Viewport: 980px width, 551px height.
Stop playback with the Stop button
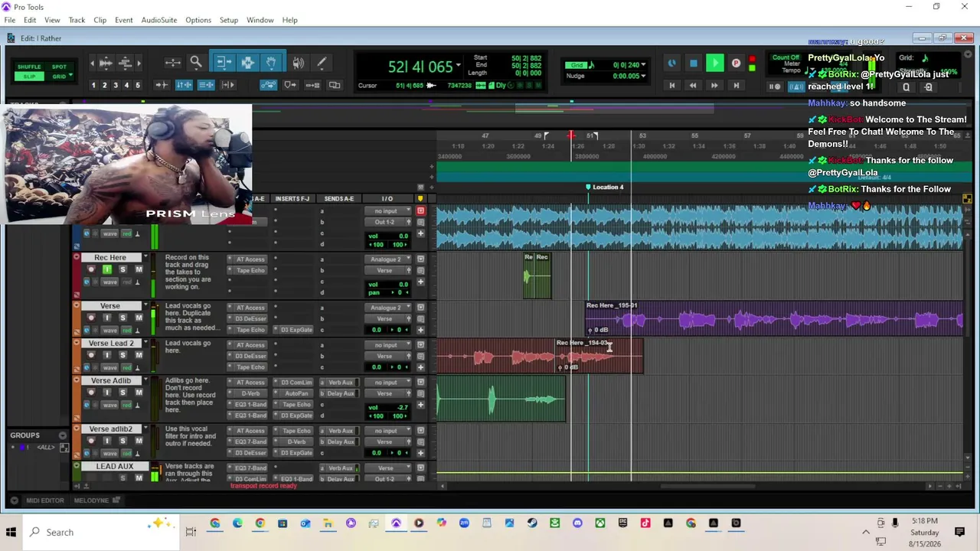tap(693, 64)
